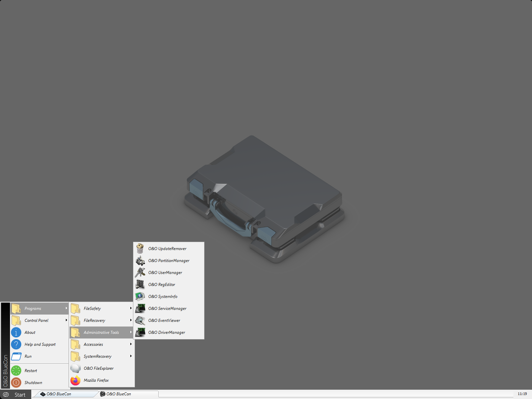Click the taskbar clock showing 11:19
532x399 pixels.
(522, 394)
